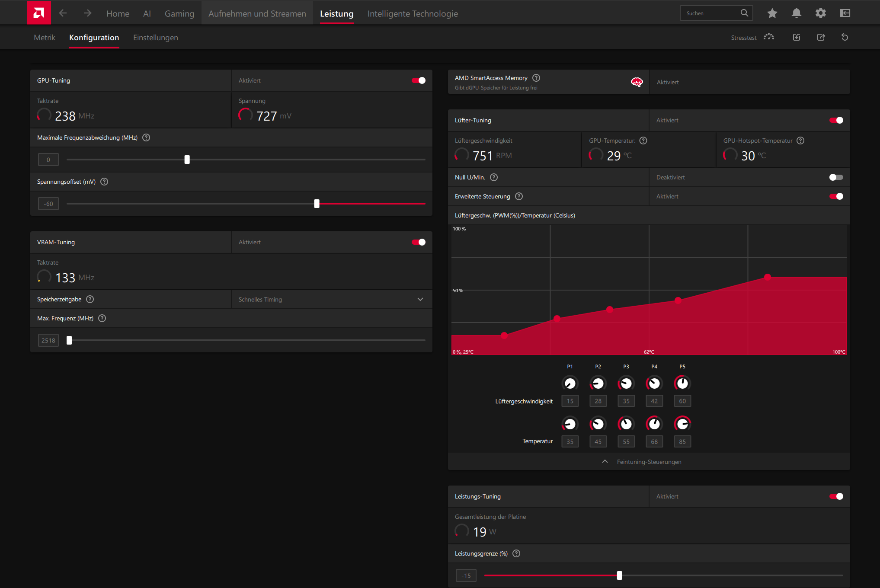The width and height of the screenshot is (880, 588).
Task: Switch to Einstellungen subtab
Action: tap(156, 38)
